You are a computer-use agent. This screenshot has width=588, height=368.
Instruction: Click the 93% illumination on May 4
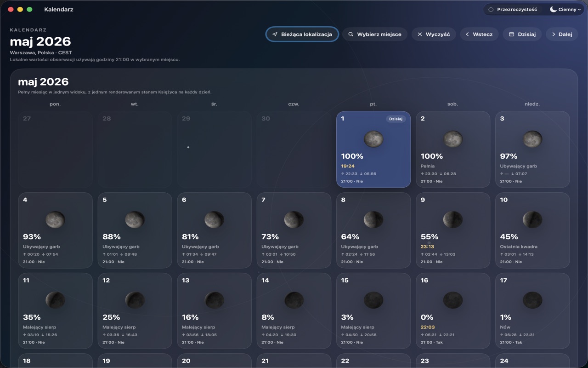(x=32, y=236)
